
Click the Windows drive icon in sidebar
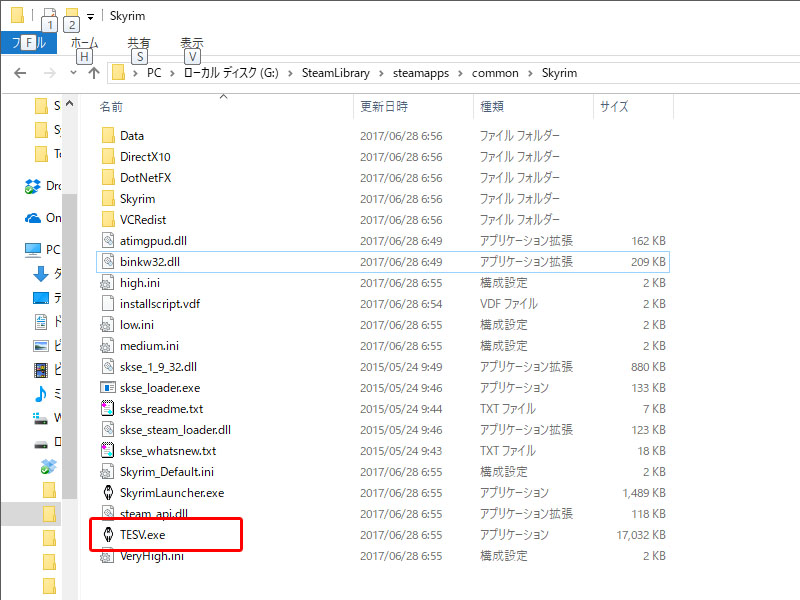tap(41, 418)
